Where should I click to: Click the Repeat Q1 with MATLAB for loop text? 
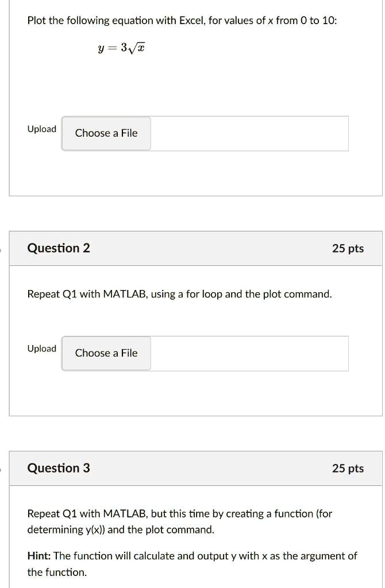click(x=180, y=294)
